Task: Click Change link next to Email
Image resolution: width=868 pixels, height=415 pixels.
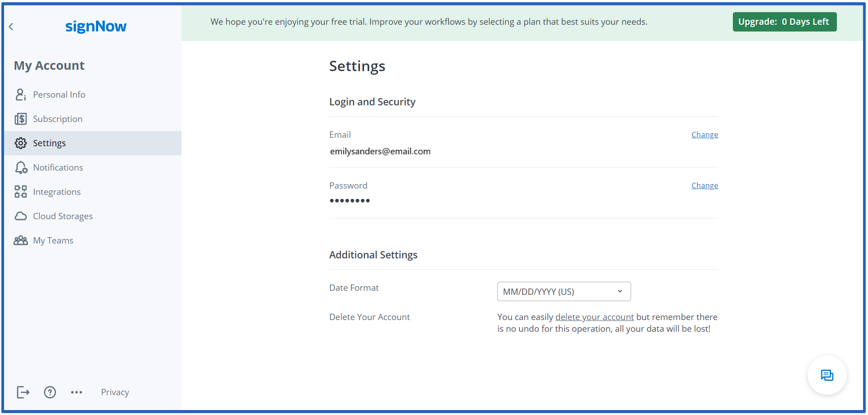Action: click(x=704, y=135)
